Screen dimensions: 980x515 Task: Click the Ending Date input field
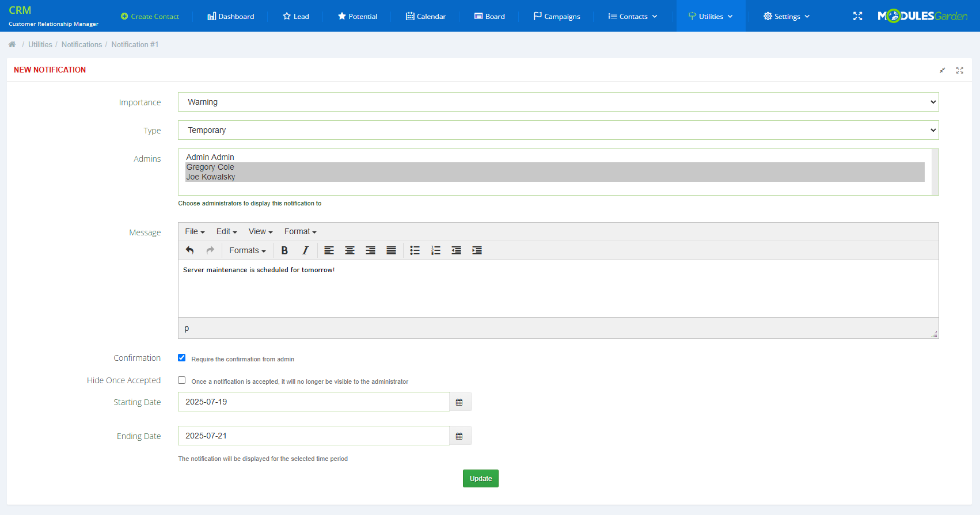point(314,436)
